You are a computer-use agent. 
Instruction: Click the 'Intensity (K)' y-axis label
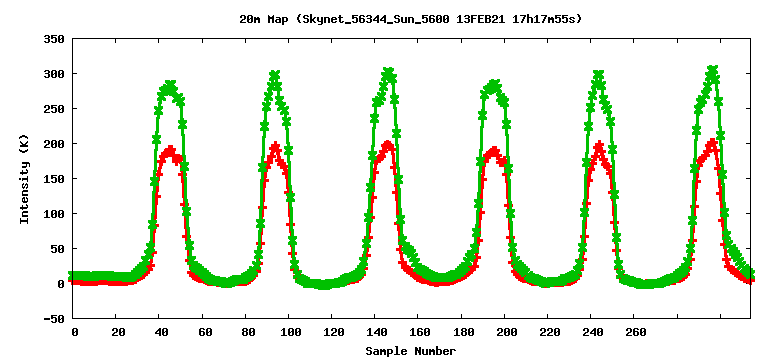click(24, 179)
